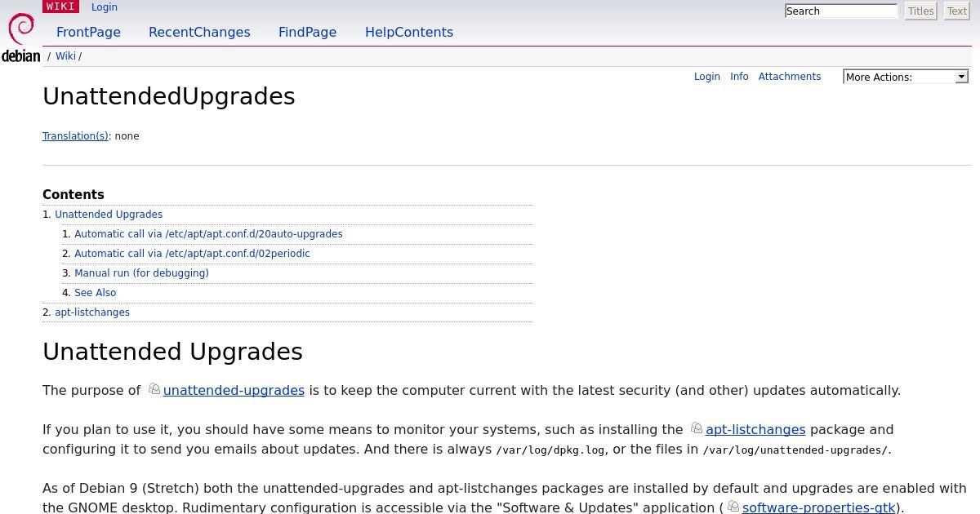
Task: Go to apt-listchanges contents entry
Action: pos(92,312)
